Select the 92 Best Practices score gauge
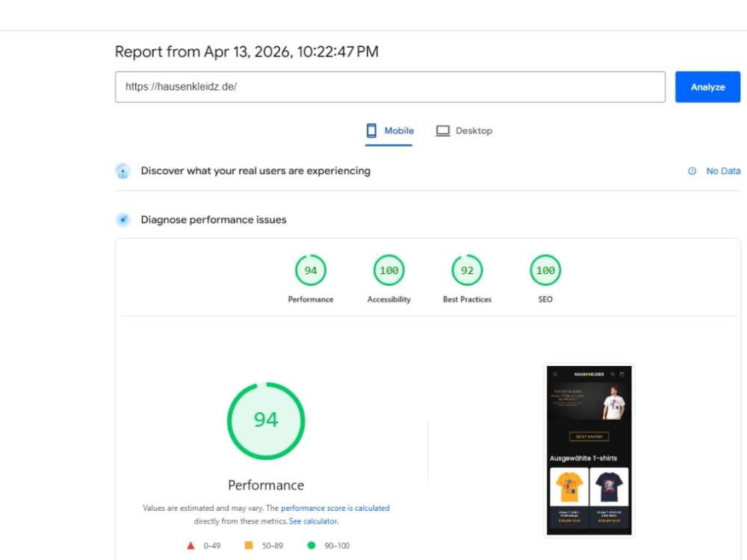The image size is (747, 560). point(467,270)
